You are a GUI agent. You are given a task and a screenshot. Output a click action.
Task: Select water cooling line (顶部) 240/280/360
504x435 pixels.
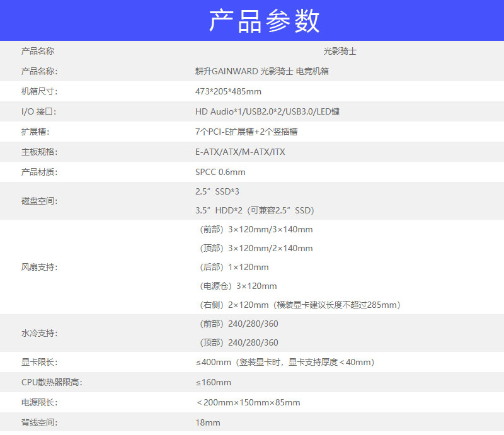click(x=239, y=343)
